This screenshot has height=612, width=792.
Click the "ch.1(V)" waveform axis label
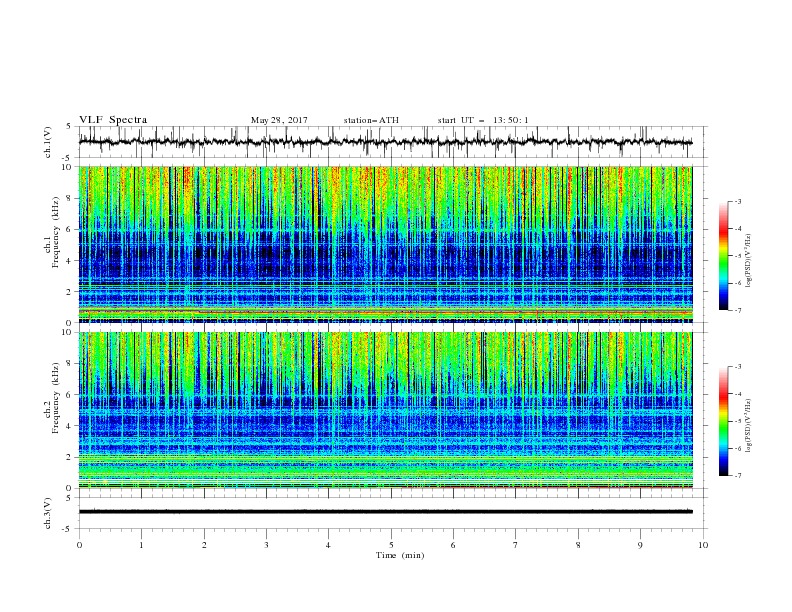[x=48, y=142]
